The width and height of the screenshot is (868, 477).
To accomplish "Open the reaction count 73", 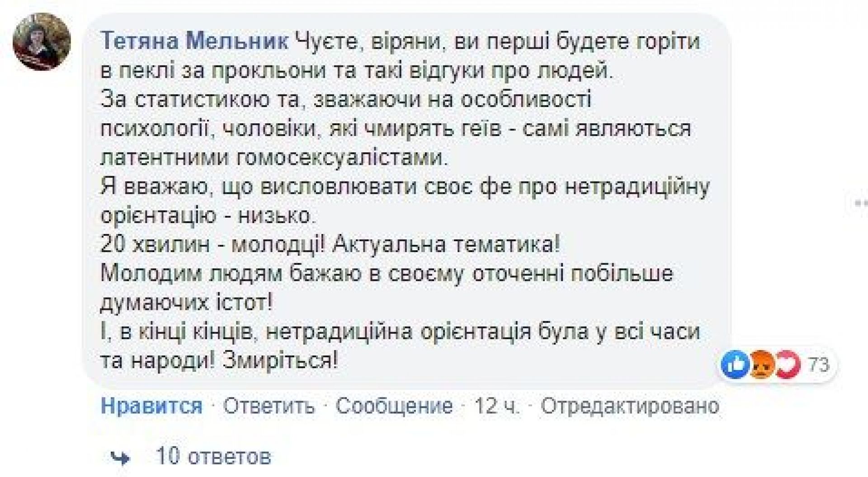I will click(x=818, y=365).
